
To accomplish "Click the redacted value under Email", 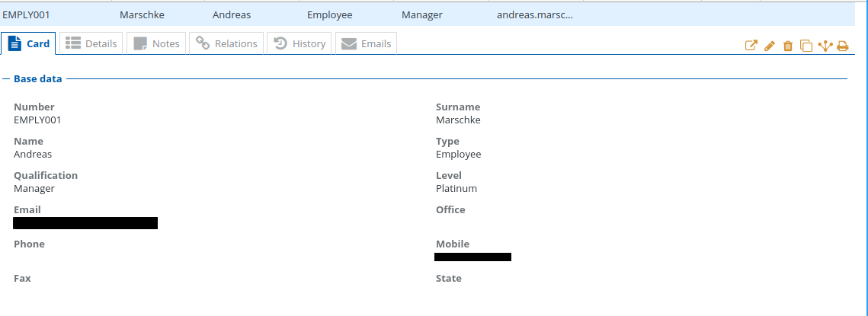I will point(85,223).
